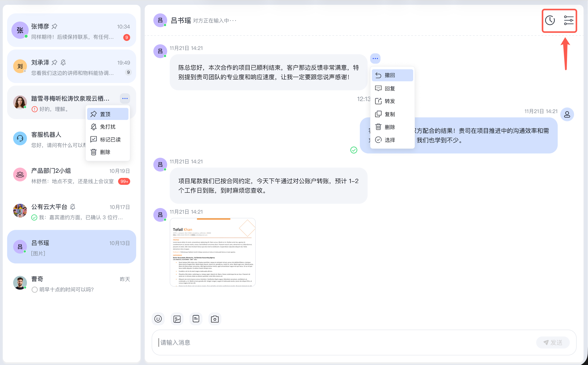This screenshot has width=588, height=365.
Task: Click the unsent circle in 曹奇 preview
Action: (x=34, y=290)
